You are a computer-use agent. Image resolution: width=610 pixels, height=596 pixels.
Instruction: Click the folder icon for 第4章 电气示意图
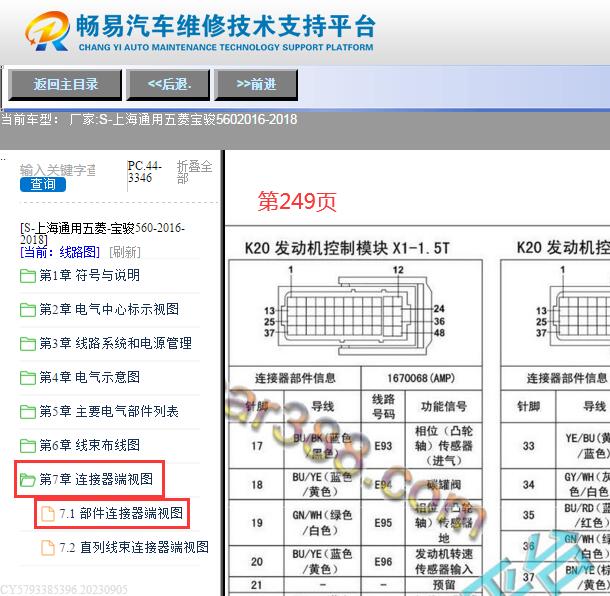28,377
